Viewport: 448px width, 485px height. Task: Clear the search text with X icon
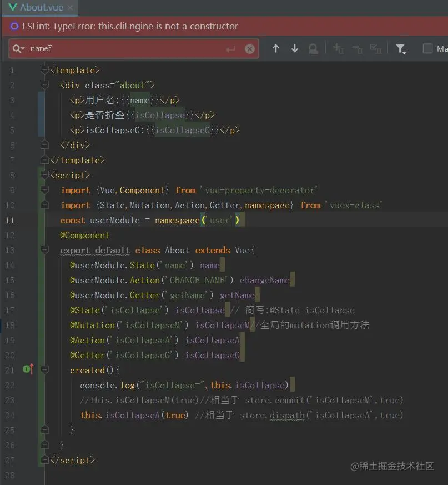(x=249, y=49)
